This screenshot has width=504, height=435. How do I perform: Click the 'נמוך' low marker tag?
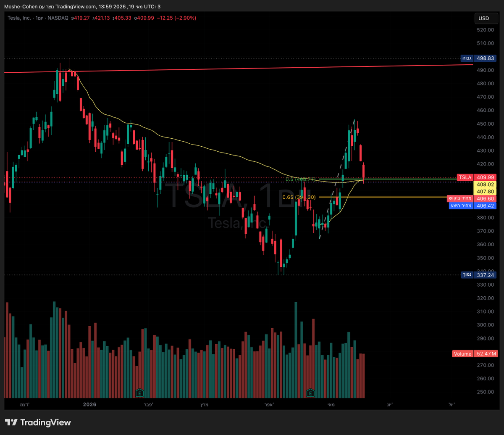click(467, 274)
